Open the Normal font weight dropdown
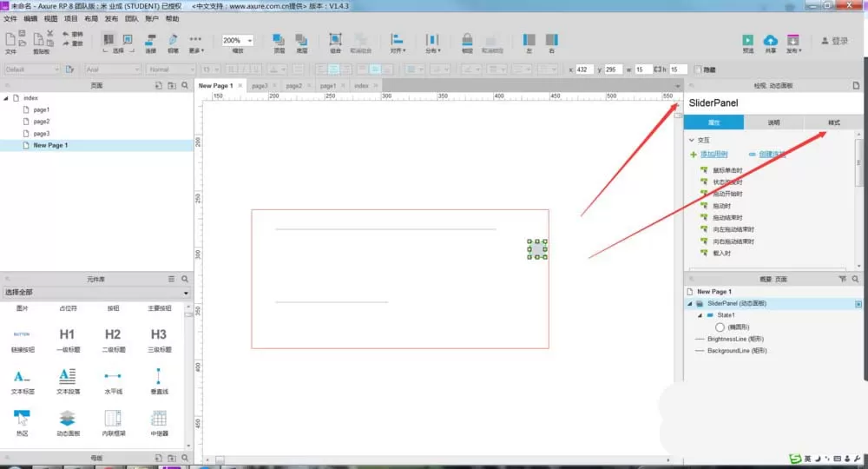The height and width of the screenshot is (469, 868). pos(171,69)
